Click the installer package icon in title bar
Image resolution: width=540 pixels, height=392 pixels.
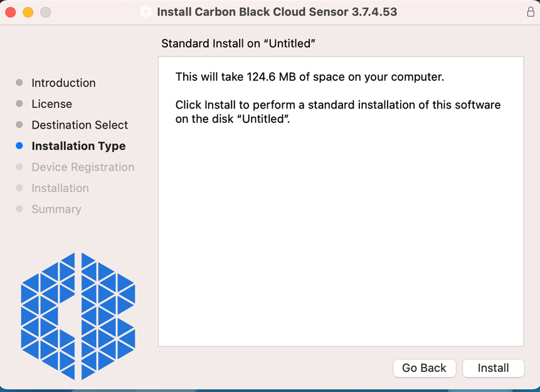tap(146, 11)
